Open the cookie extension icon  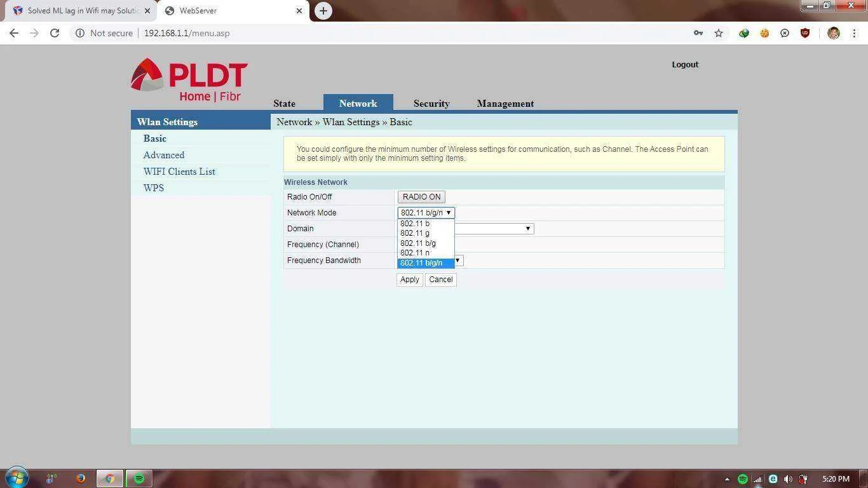tap(764, 33)
